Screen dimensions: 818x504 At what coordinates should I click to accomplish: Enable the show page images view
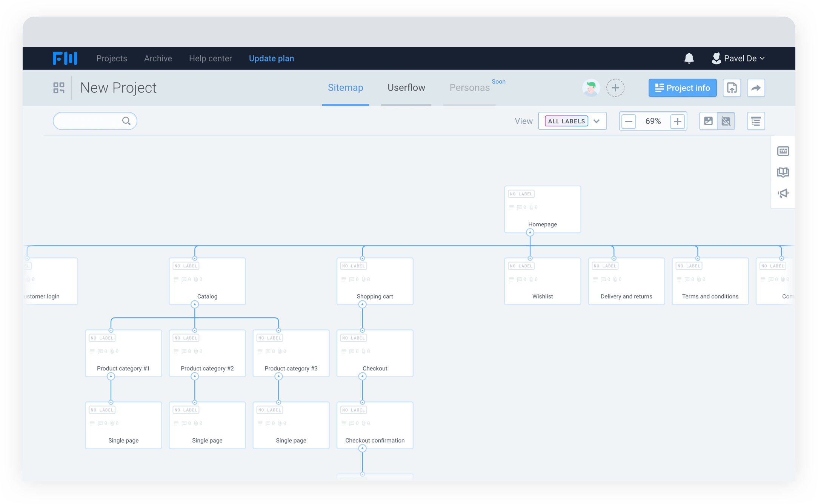click(708, 121)
